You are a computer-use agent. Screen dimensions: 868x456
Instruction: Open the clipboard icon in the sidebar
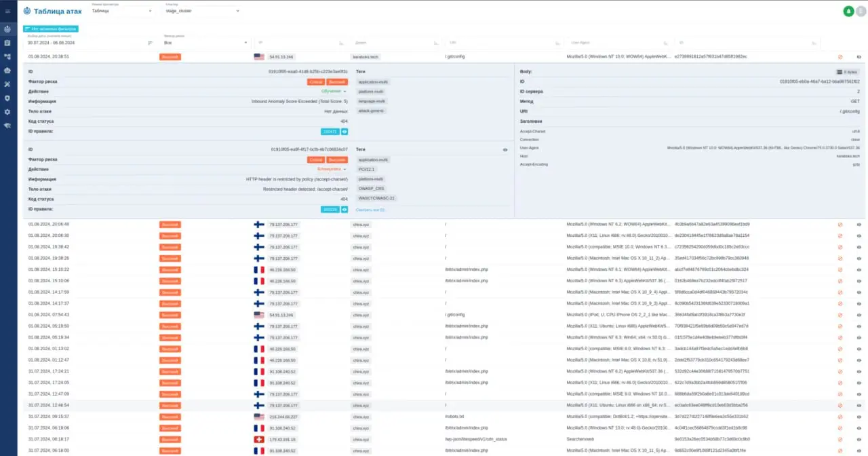[7, 43]
